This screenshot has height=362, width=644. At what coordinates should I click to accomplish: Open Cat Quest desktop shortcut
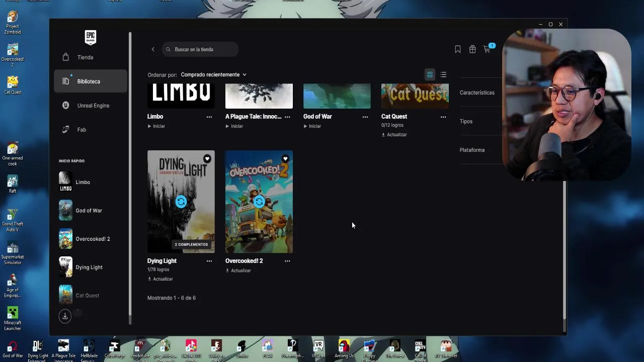coord(13,85)
